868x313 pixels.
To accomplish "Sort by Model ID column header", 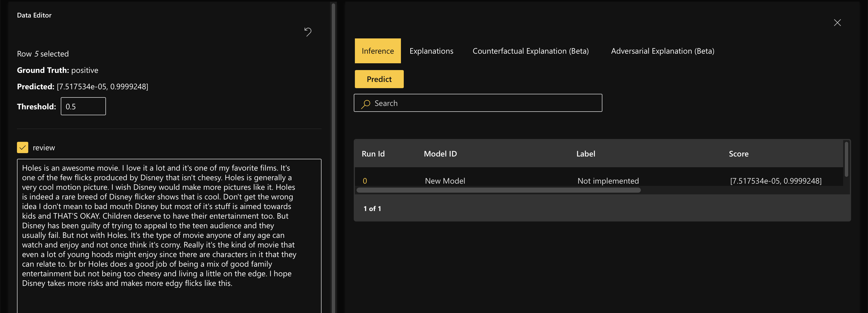I will tap(440, 154).
